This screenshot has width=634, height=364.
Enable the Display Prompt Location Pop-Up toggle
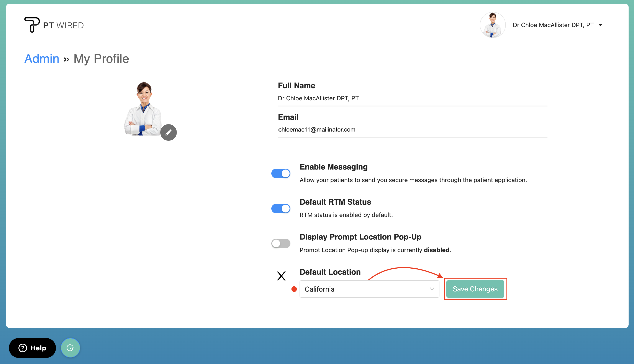281,243
